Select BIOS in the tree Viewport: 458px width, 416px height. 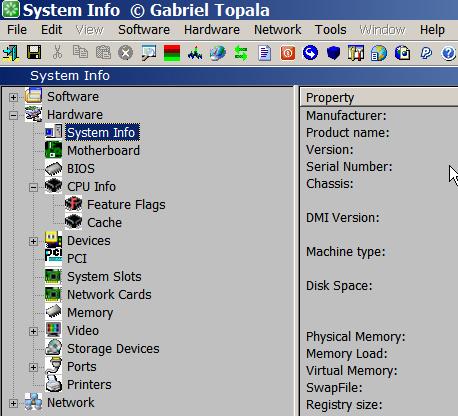tap(81, 169)
